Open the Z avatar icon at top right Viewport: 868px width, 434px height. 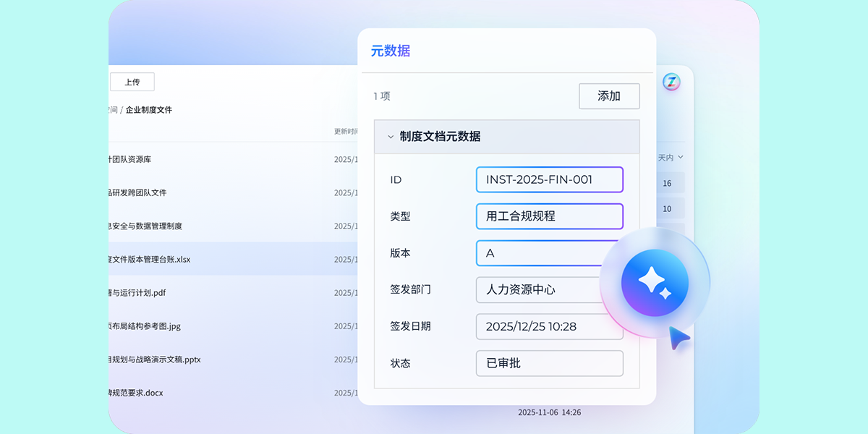click(x=671, y=82)
